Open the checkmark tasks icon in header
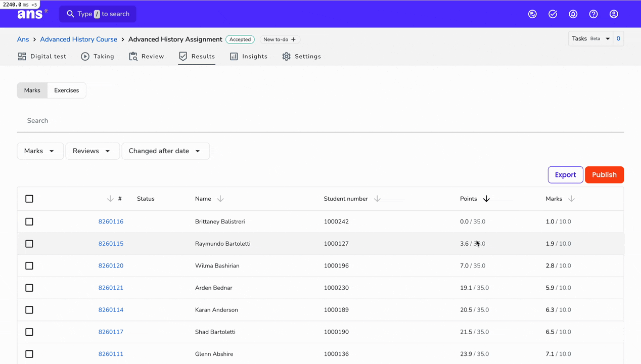The image size is (641, 364). point(553,14)
